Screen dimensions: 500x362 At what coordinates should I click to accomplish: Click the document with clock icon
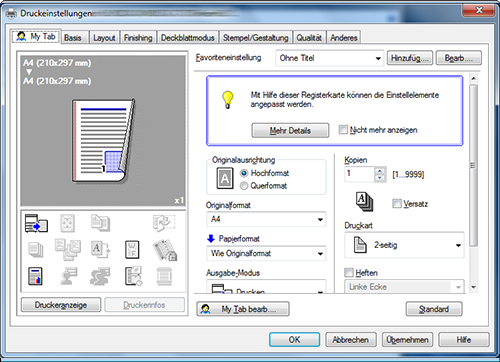click(133, 276)
